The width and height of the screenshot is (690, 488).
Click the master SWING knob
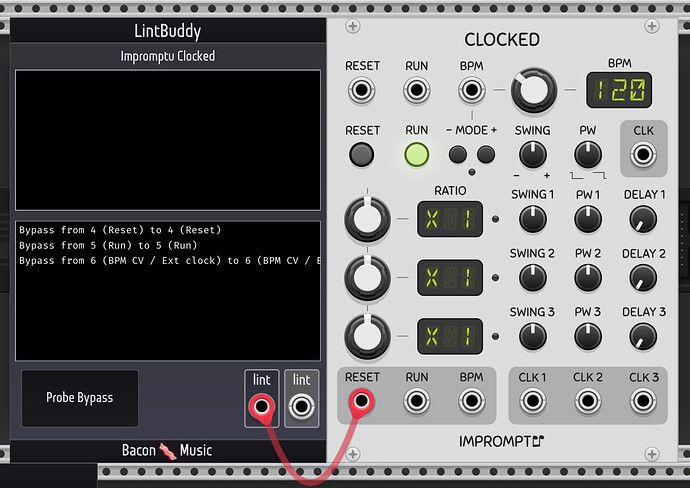click(533, 155)
